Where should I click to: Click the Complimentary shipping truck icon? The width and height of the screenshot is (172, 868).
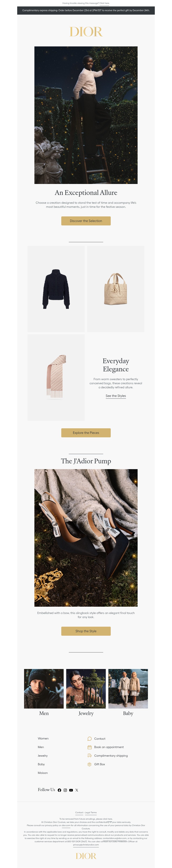coord(89,755)
